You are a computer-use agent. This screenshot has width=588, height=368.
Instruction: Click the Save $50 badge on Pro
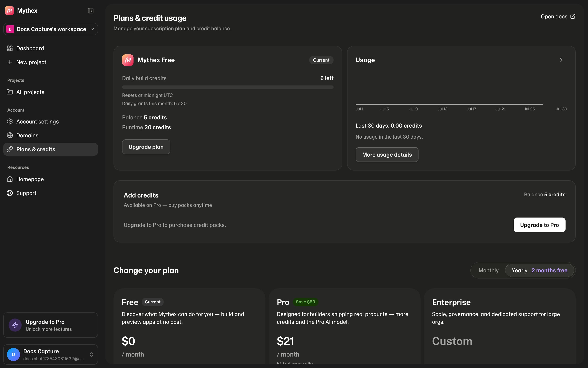[x=305, y=302]
